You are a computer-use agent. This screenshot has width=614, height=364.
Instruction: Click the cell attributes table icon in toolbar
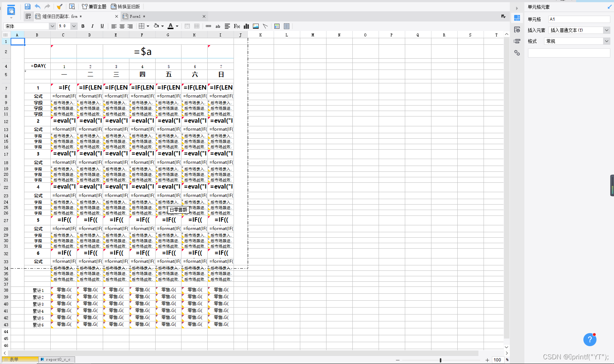pyautogui.click(x=286, y=26)
